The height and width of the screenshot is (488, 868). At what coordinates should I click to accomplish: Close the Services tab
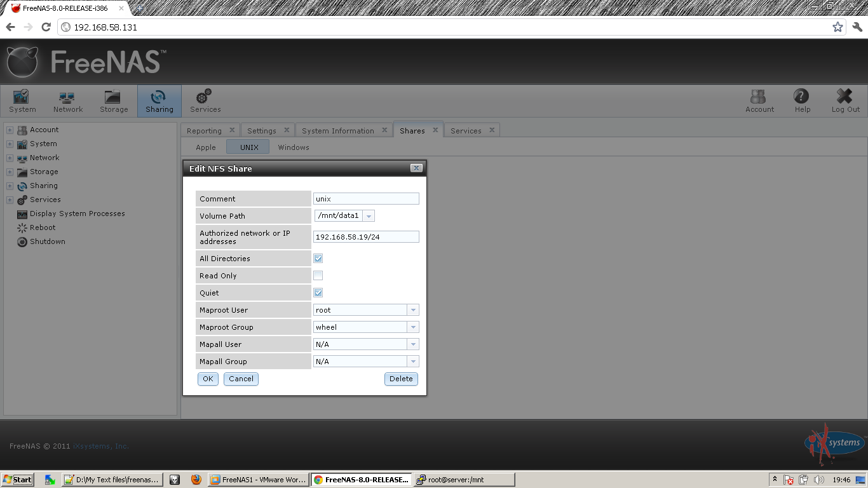coord(492,130)
